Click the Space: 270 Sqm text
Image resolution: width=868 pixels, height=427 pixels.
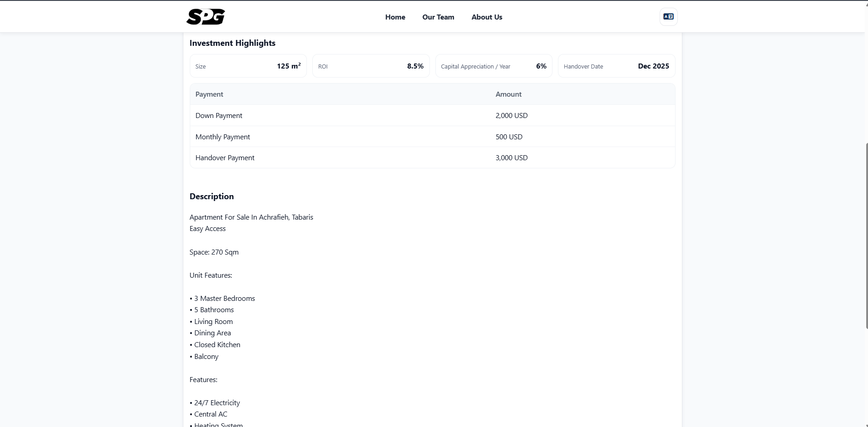click(x=214, y=252)
